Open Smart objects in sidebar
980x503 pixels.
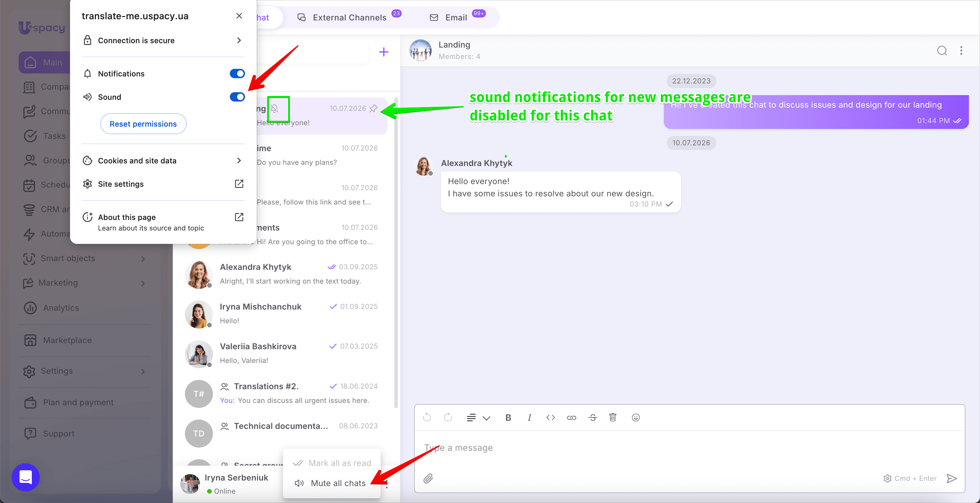(85, 258)
